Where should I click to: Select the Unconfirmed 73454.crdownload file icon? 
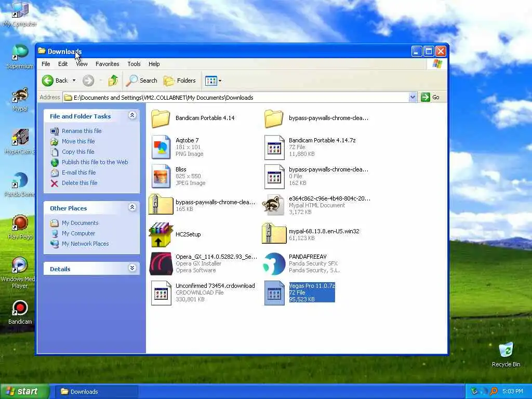click(161, 293)
